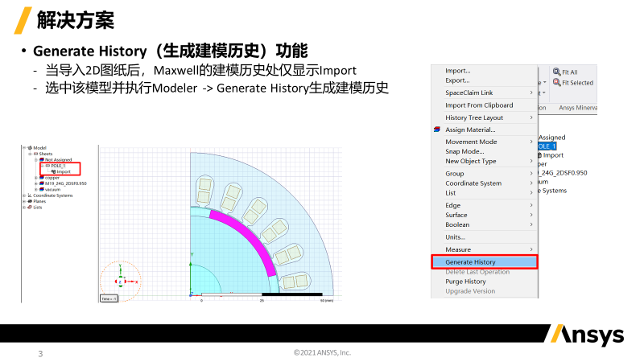Open the SpaceClaim Link submenu arrow
The image size is (644, 362).
pyautogui.click(x=531, y=93)
